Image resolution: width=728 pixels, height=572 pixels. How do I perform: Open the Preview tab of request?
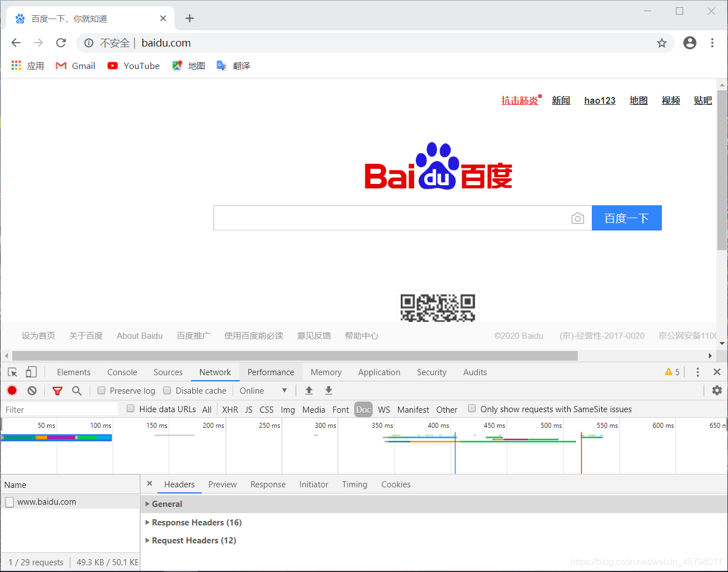click(222, 484)
